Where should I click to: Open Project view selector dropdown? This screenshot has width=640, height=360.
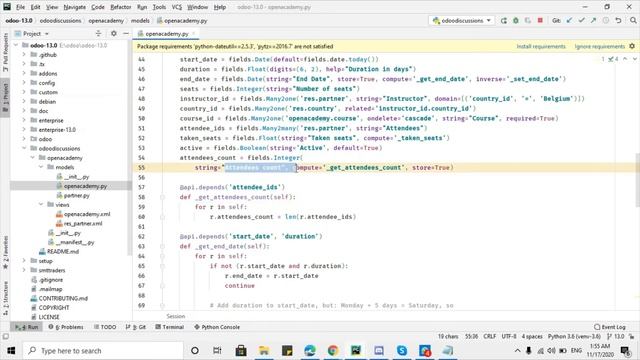32,33
